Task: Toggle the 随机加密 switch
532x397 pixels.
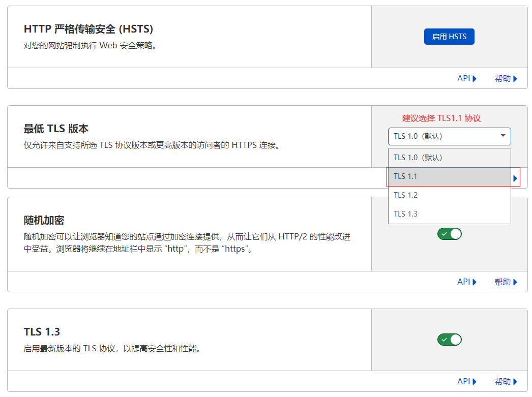Action: [449, 234]
